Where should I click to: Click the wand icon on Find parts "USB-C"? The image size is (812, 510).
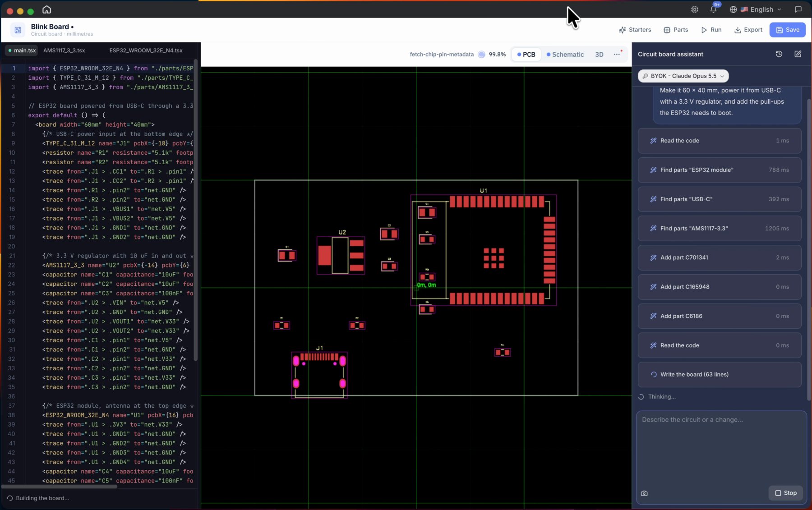coord(653,199)
